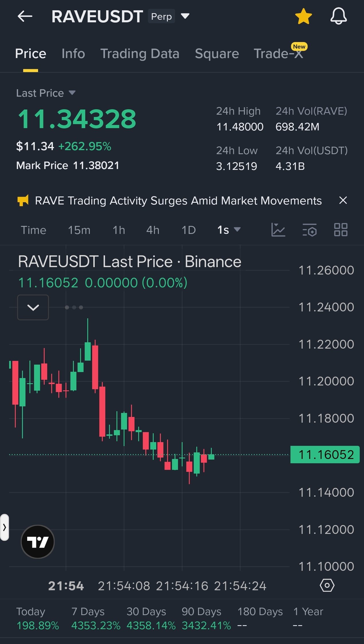Dismiss the RAVE announcement banner
The width and height of the screenshot is (364, 644).
click(343, 200)
